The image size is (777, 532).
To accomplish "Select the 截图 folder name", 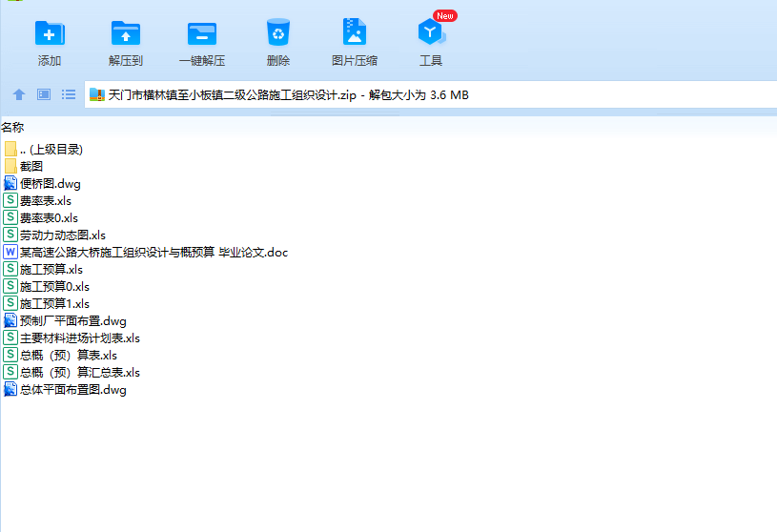I will click(31, 167).
